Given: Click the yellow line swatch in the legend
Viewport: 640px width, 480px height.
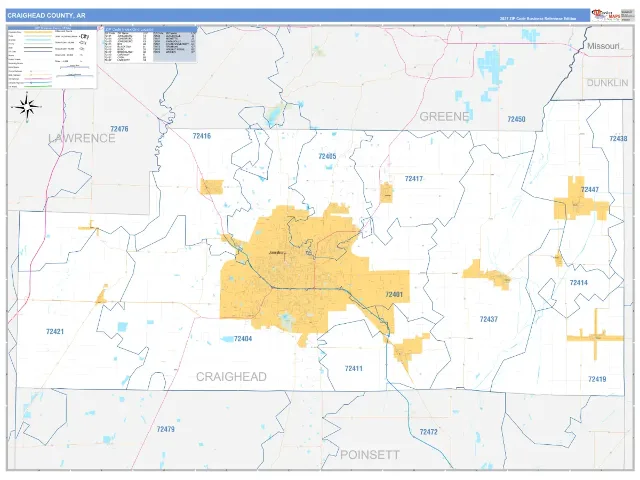Looking at the screenshot, I should click(38, 32).
